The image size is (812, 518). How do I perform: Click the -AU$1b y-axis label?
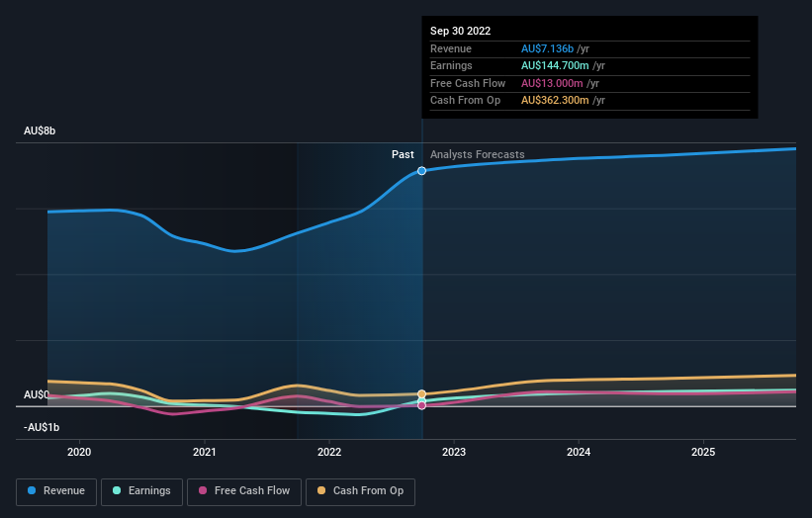[x=42, y=427]
